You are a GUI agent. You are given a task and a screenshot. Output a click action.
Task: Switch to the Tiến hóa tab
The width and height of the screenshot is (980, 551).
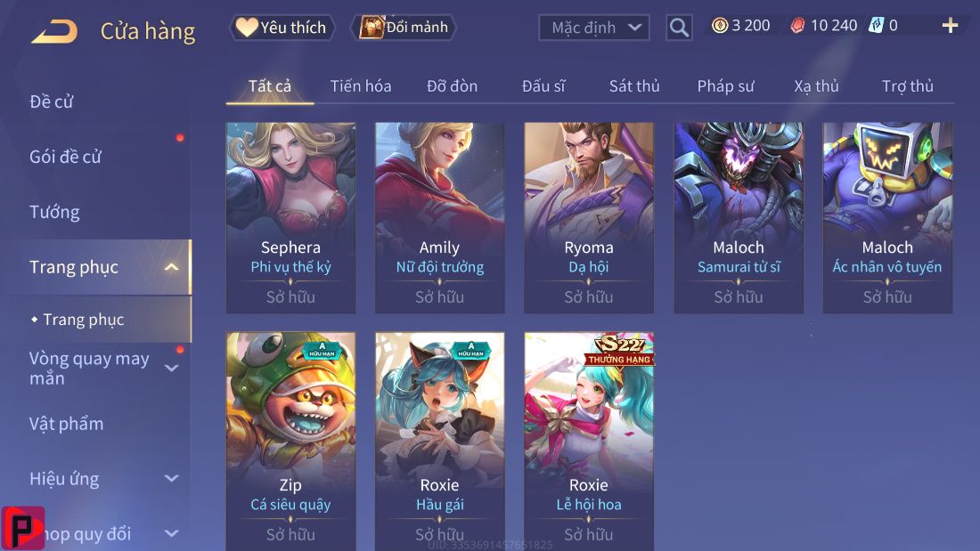tap(361, 86)
